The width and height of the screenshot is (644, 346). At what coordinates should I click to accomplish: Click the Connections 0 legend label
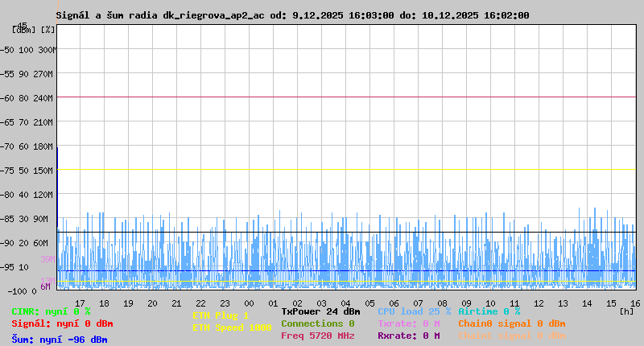pos(317,323)
